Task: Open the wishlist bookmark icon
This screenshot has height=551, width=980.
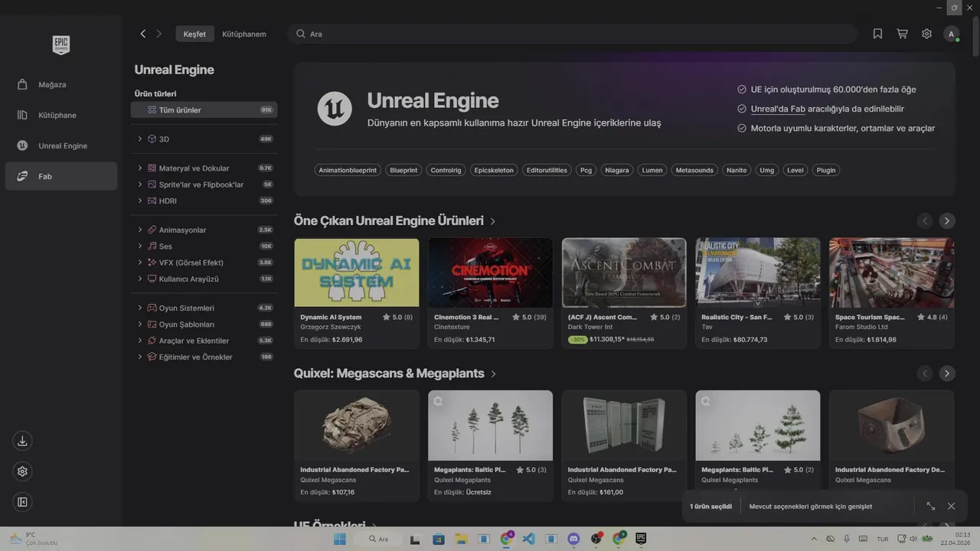Action: pyautogui.click(x=877, y=34)
